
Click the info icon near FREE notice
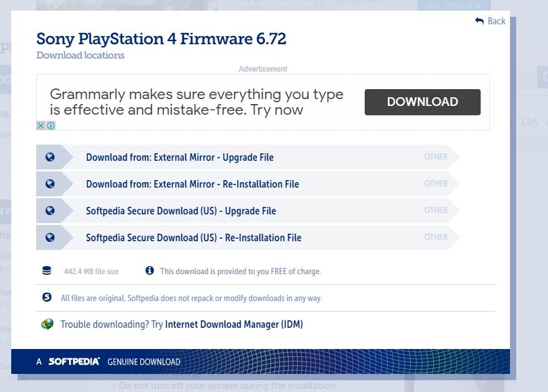tap(150, 270)
